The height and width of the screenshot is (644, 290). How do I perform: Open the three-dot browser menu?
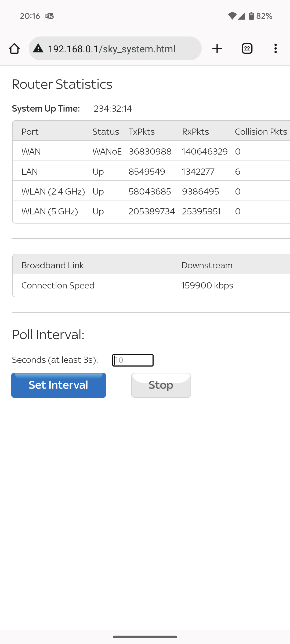click(x=275, y=49)
